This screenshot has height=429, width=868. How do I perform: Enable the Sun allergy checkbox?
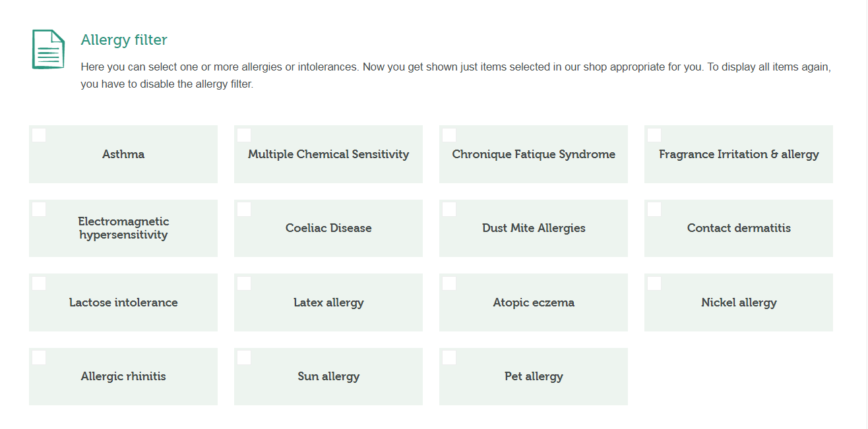(x=244, y=358)
